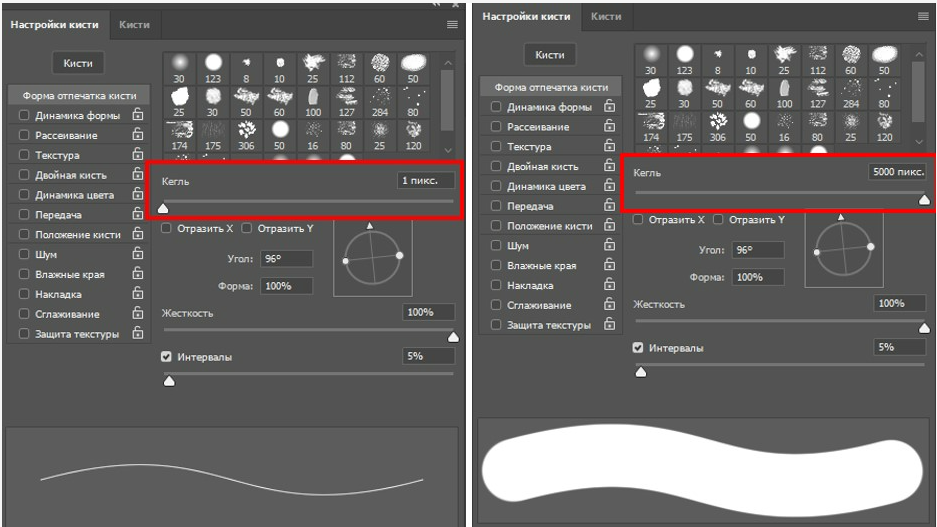This screenshot has height=527, width=937.
Task: Click Кегль slider handle at 1 пикс.
Action: [163, 208]
